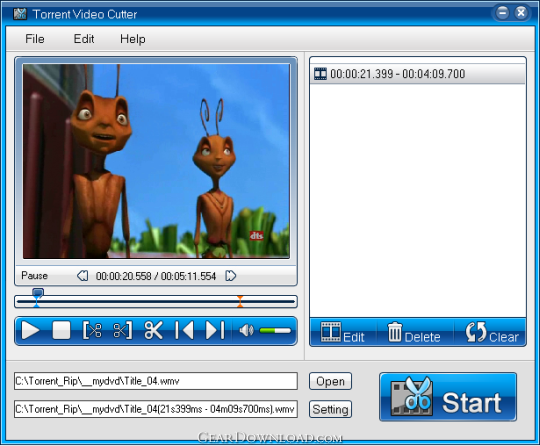The width and height of the screenshot is (540, 446).
Task: Adjust the green volume slider
Action: tap(275, 331)
